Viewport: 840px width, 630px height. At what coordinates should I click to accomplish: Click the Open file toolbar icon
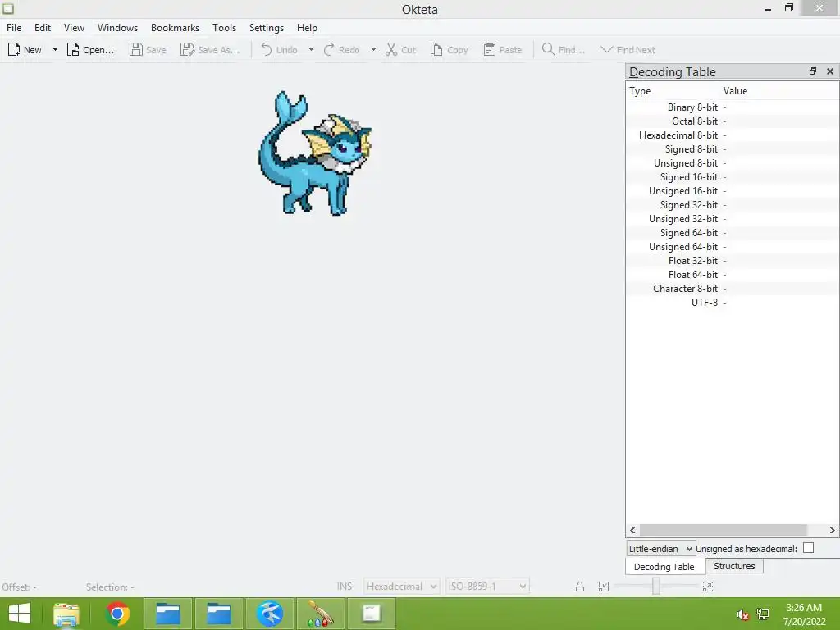73,50
